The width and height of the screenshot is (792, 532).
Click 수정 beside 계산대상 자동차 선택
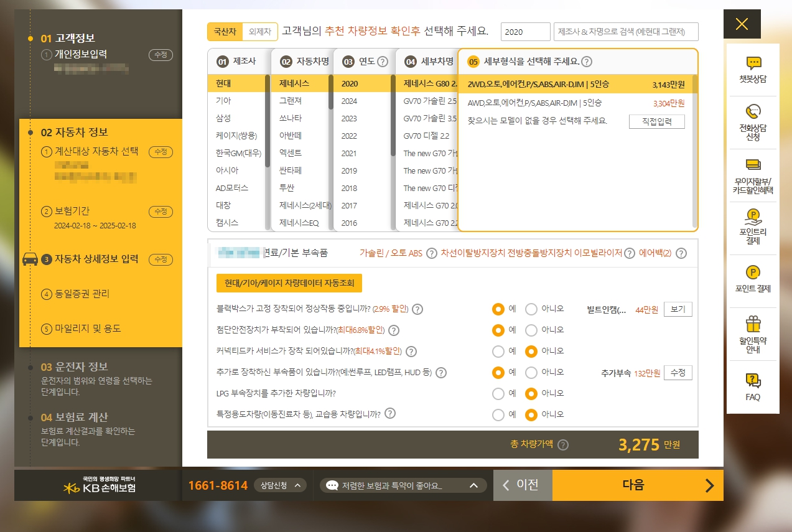(161, 152)
